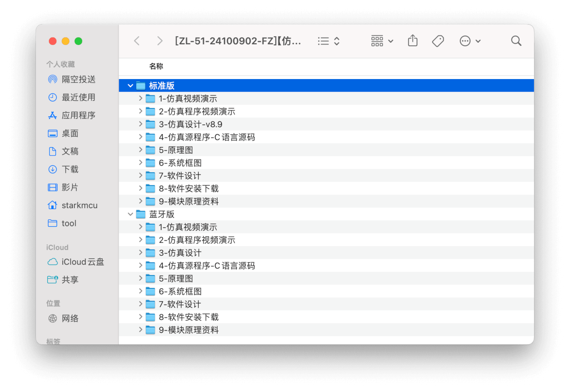
Task: Click the 个人收藏 sidebar section header
Action: coord(60,64)
